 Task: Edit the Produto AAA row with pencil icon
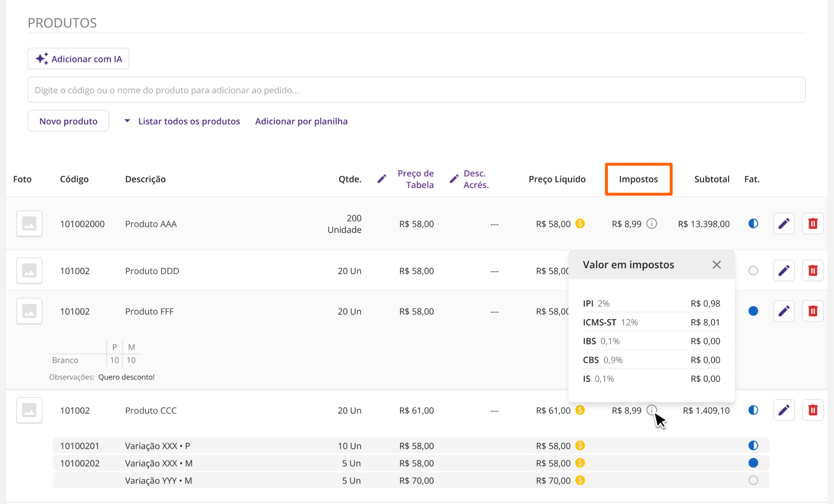(784, 224)
